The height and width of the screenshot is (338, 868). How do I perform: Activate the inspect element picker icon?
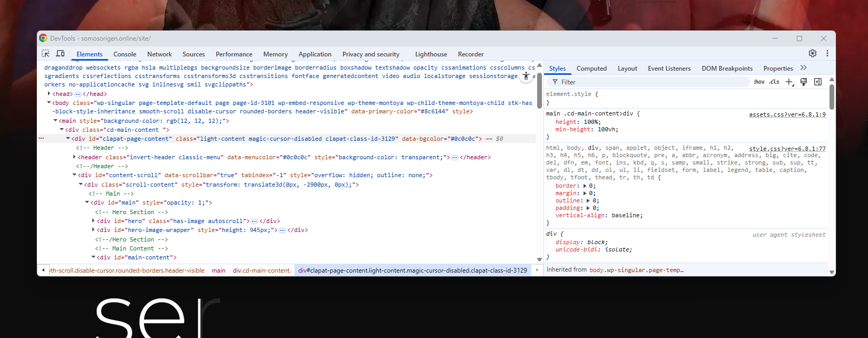tap(45, 54)
